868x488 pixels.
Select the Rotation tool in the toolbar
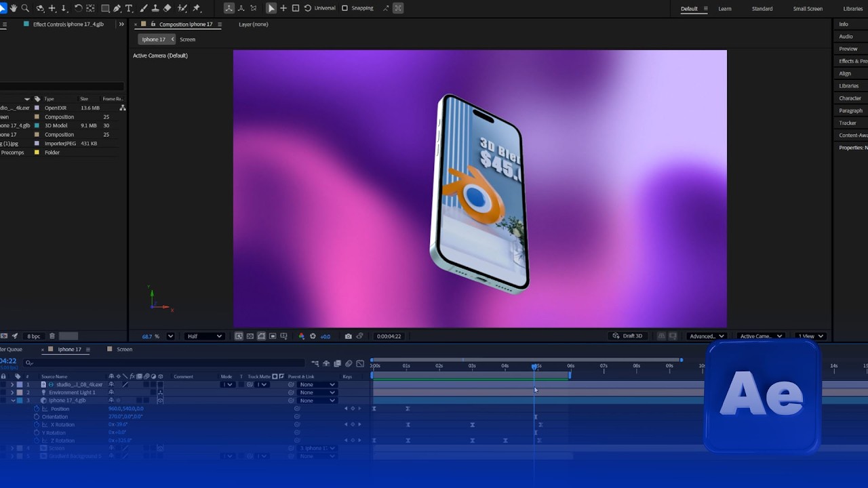point(78,8)
